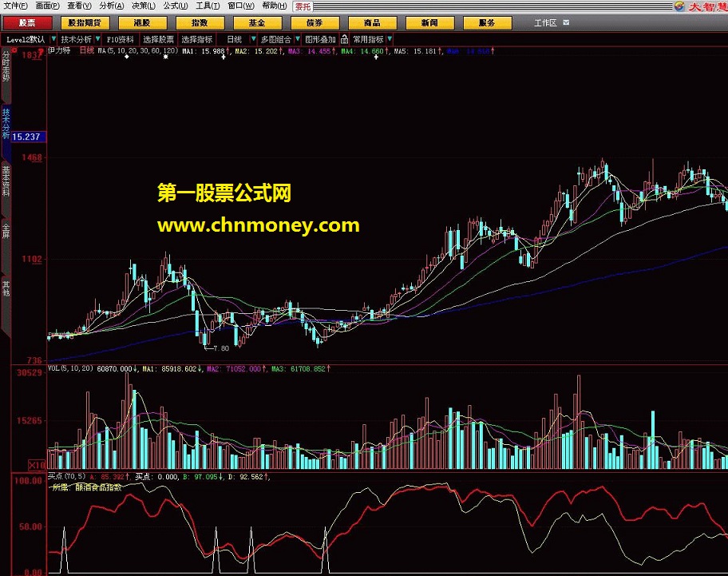Click the X10 volume scale multiplier icon
728x576 pixels.
pyautogui.click(x=37, y=465)
